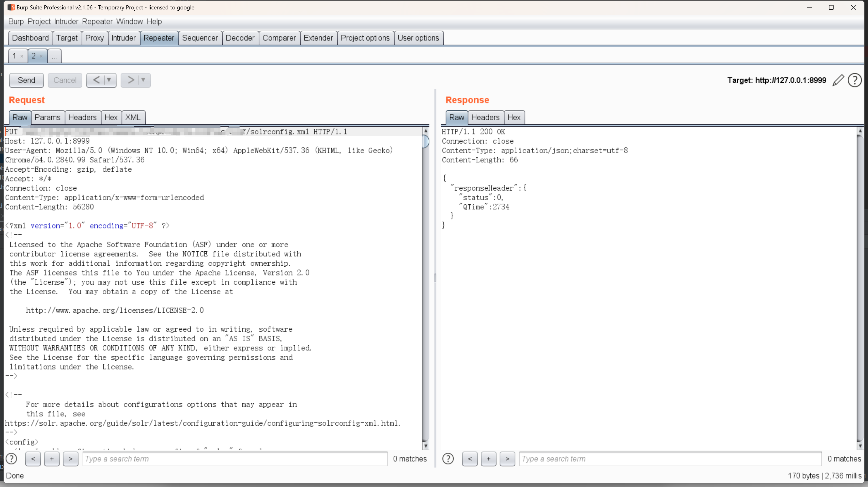Screen dimensions: 868x487
Task: Select the Hex view in request panel
Action: coord(111,117)
